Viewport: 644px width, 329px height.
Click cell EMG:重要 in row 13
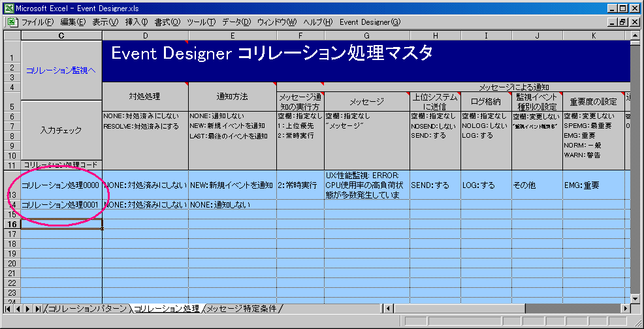pos(594,185)
